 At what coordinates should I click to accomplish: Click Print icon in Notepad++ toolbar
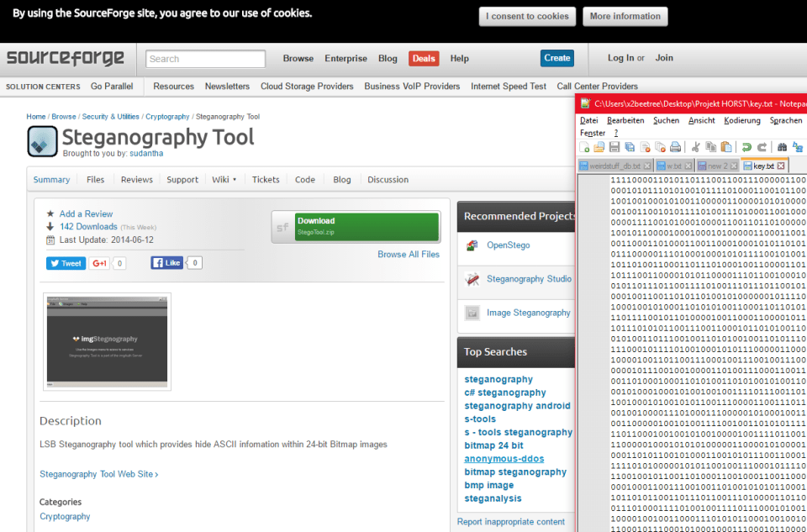tap(675, 147)
